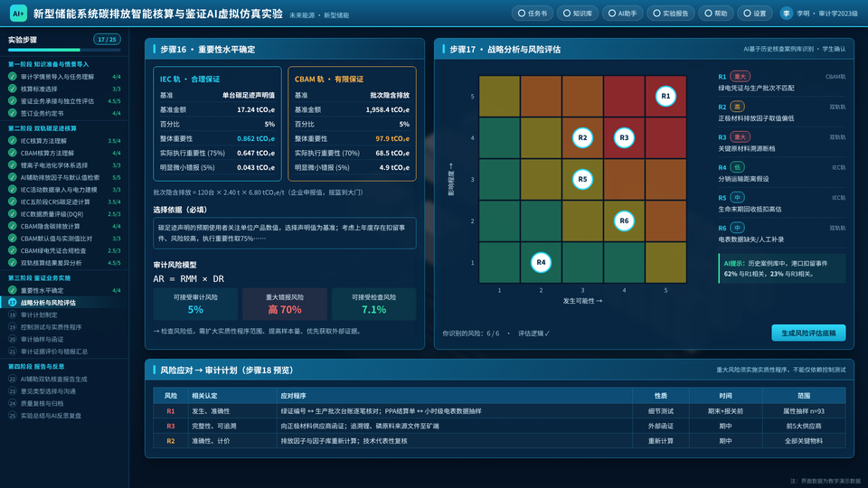Click checkmark icon beside 重要性水平确定

point(12,290)
